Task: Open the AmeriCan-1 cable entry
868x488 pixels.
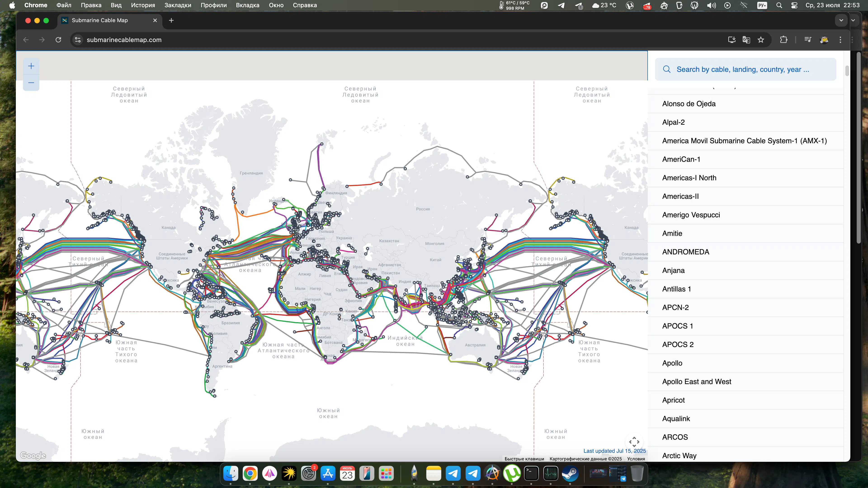Action: pyautogui.click(x=745, y=159)
